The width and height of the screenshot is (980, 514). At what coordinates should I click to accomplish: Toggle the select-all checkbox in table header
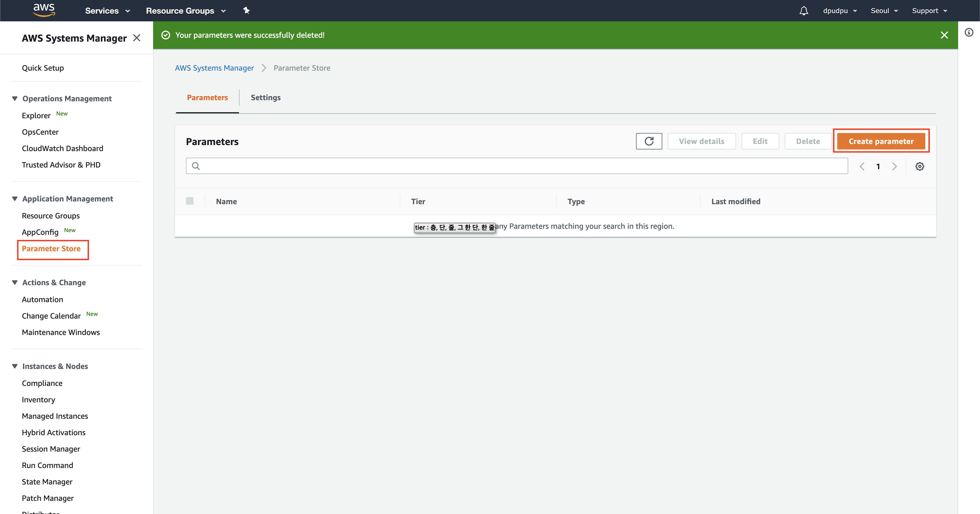click(190, 201)
